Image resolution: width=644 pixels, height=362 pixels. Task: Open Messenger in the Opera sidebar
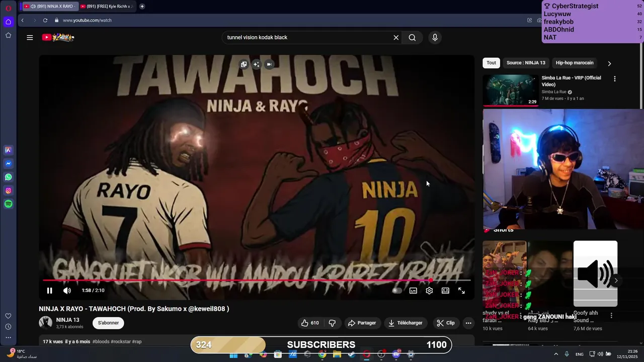tap(8, 163)
